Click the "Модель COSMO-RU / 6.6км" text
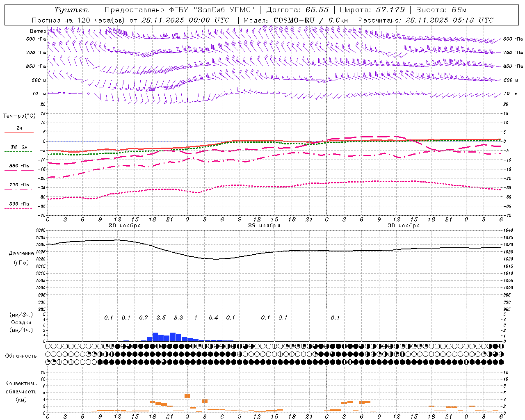 pos(295,20)
